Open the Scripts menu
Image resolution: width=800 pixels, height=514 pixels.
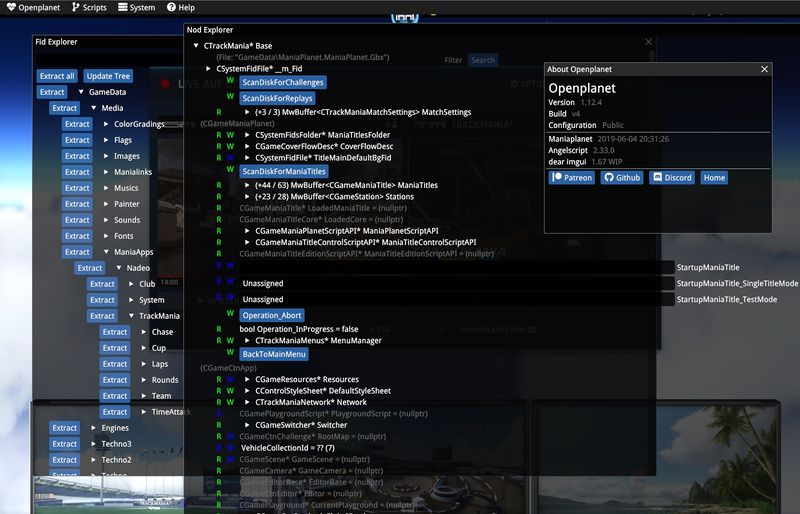click(x=89, y=8)
